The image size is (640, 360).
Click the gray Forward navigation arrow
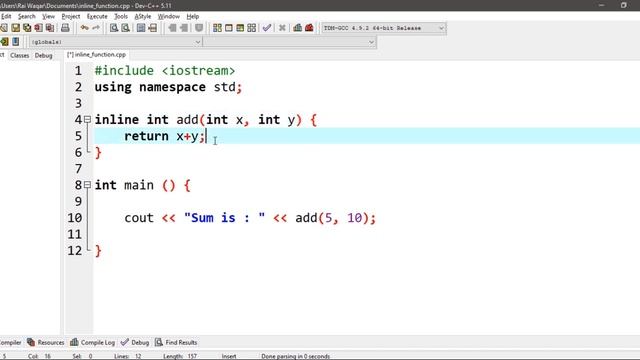(184, 28)
